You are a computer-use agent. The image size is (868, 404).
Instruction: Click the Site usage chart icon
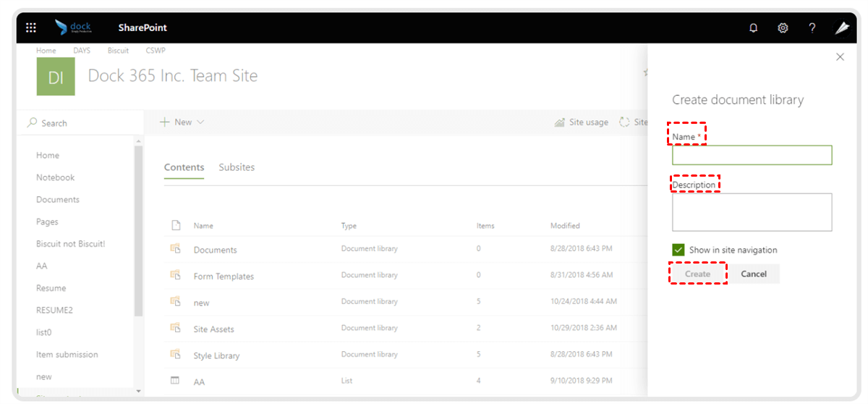(x=559, y=122)
